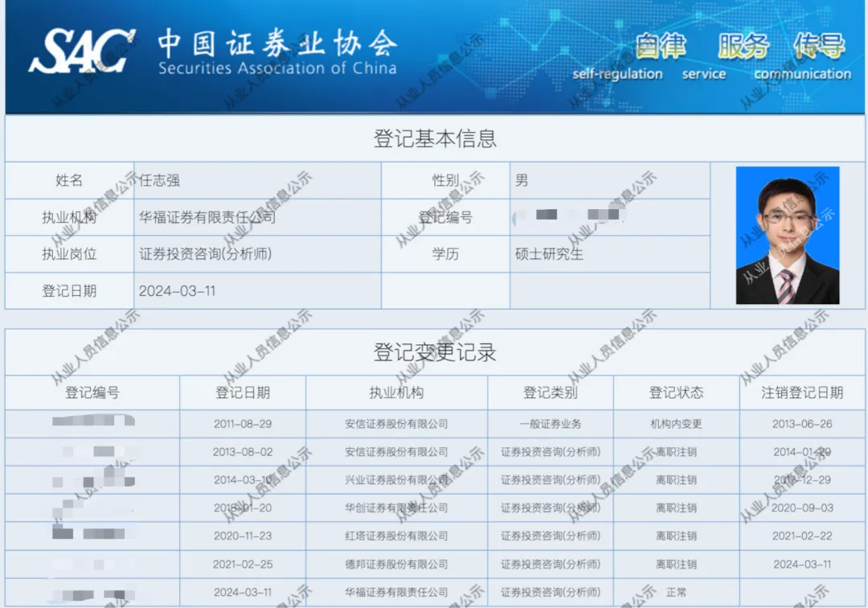Select the cancellation date 2014-01-29
The width and height of the screenshot is (868, 608).
802,452
